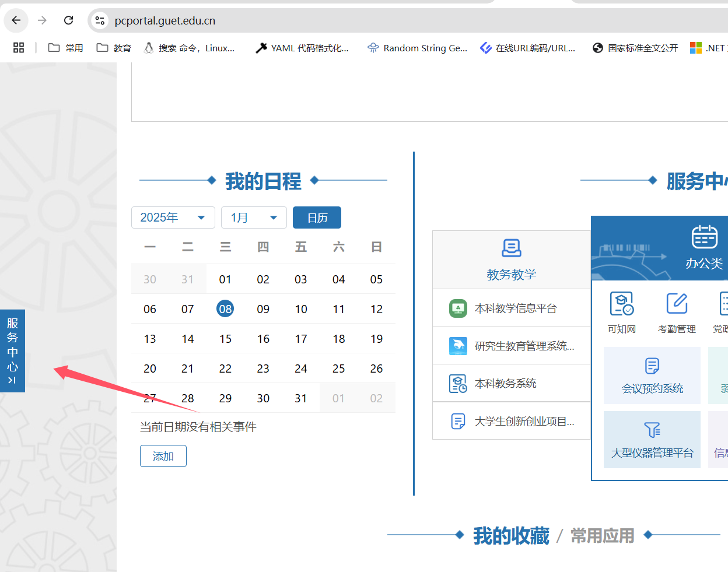Click the 添加 event button
The width and height of the screenshot is (728, 572).
tap(163, 456)
